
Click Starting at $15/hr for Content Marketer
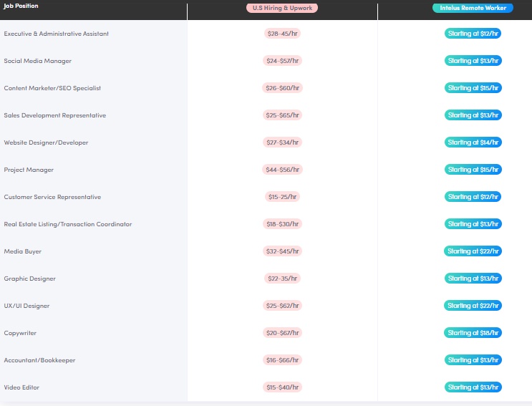click(473, 88)
